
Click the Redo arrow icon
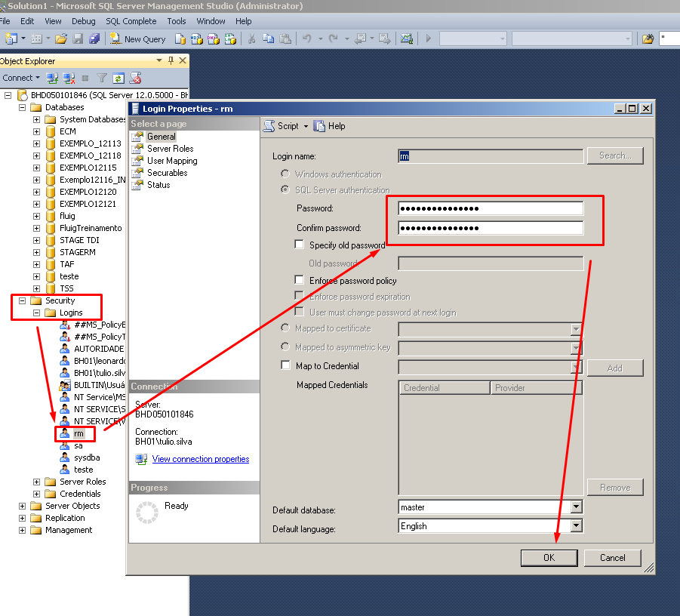333,39
